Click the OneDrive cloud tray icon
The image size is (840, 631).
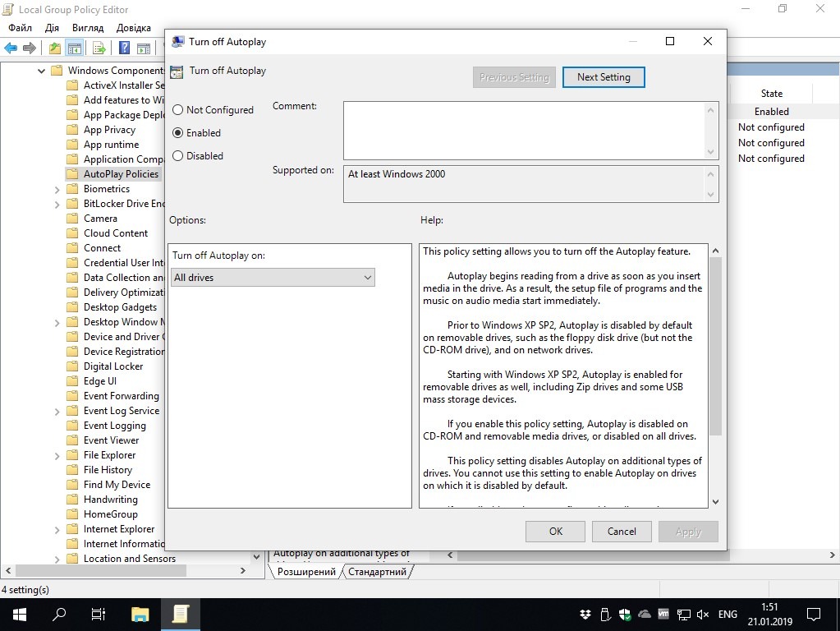644,615
